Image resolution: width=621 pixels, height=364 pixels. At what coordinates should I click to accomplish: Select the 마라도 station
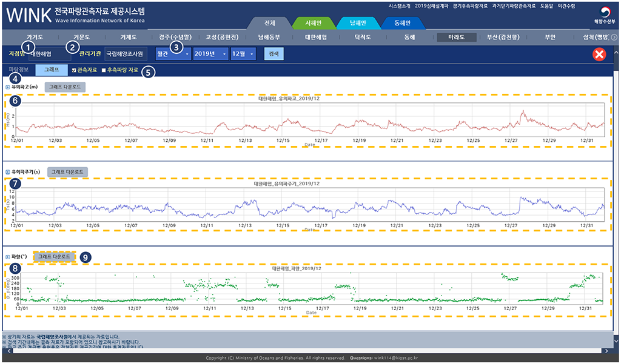tap(456, 37)
